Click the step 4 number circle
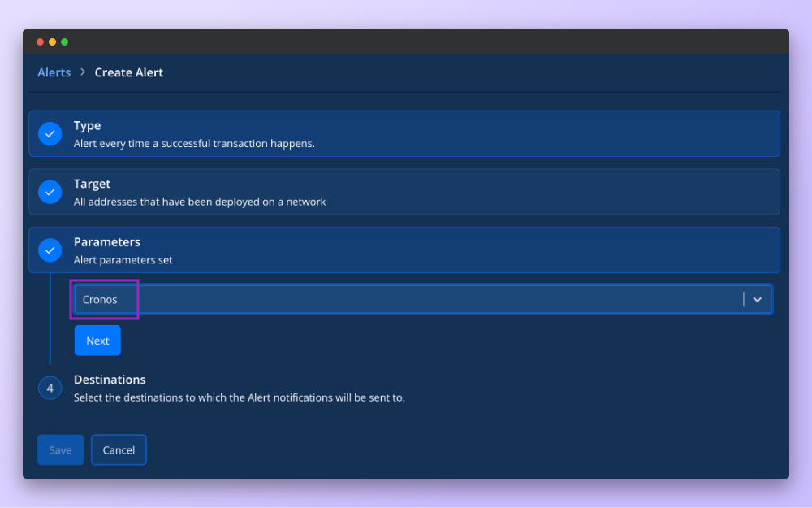 coord(50,389)
